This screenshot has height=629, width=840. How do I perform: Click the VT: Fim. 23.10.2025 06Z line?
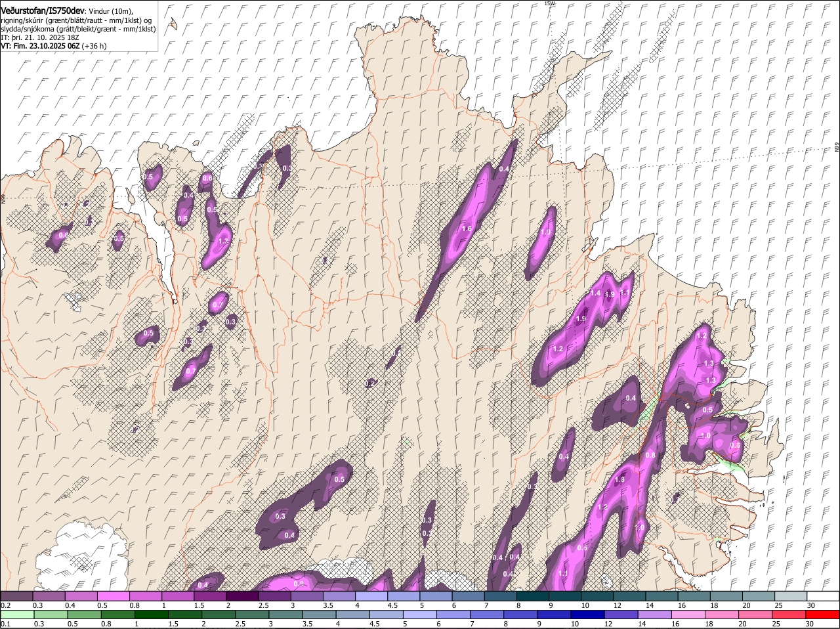click(53, 46)
